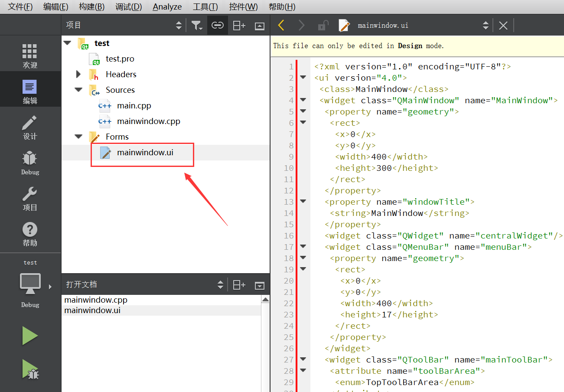
Task: Fold the code block at line 4
Action: coord(303,100)
